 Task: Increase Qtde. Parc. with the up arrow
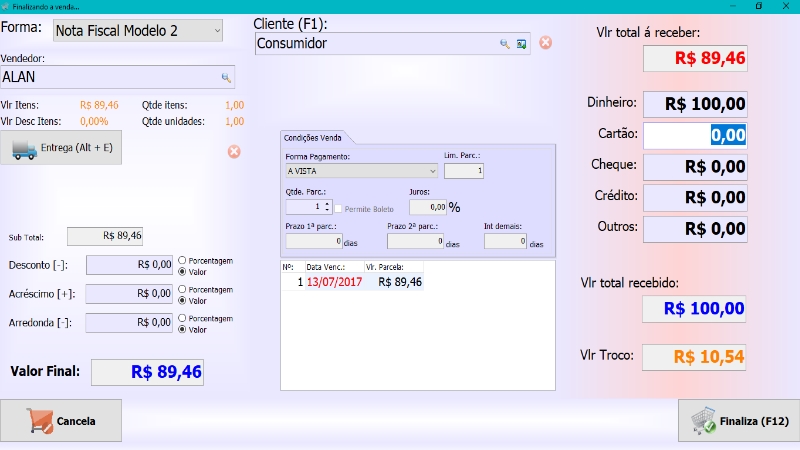[x=326, y=204]
